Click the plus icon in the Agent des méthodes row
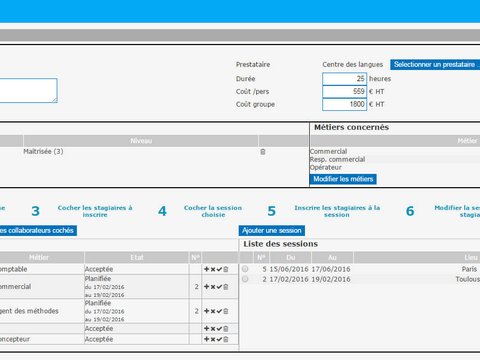 coord(207,311)
